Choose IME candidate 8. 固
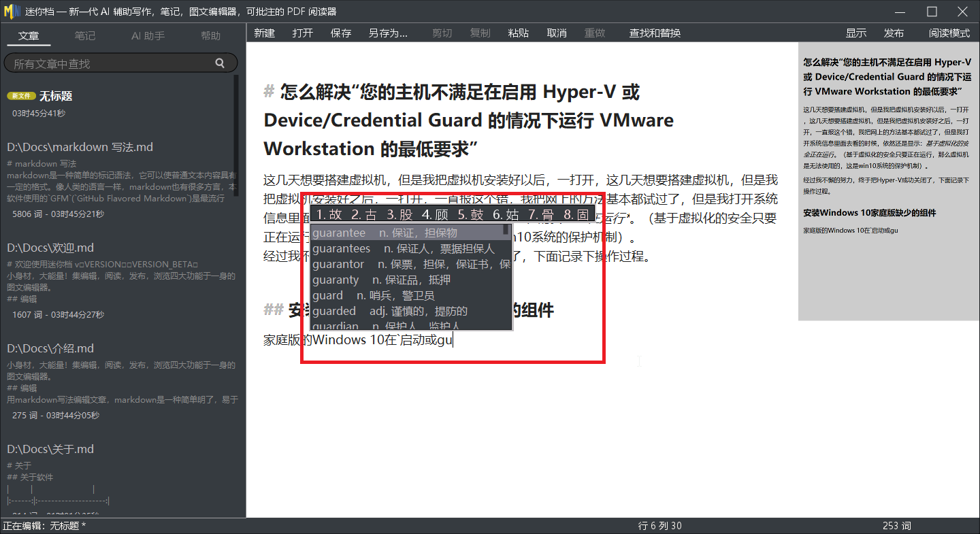The image size is (980, 534). tap(576, 215)
